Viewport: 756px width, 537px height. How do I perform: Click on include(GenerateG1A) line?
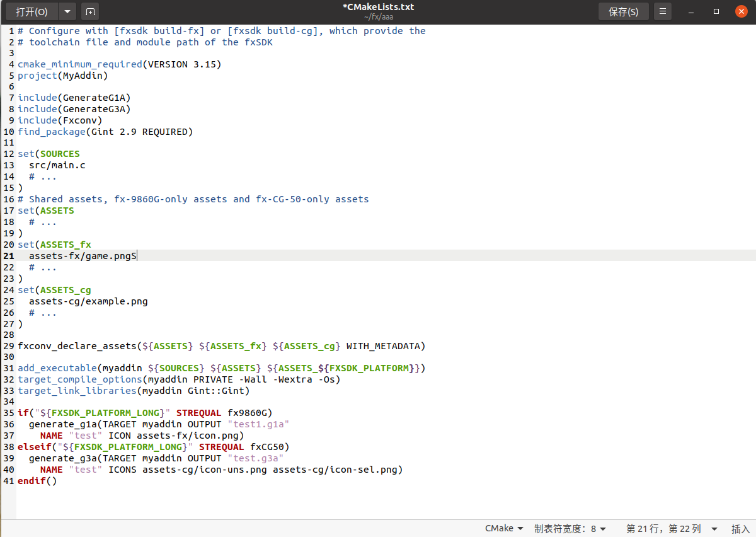point(74,98)
